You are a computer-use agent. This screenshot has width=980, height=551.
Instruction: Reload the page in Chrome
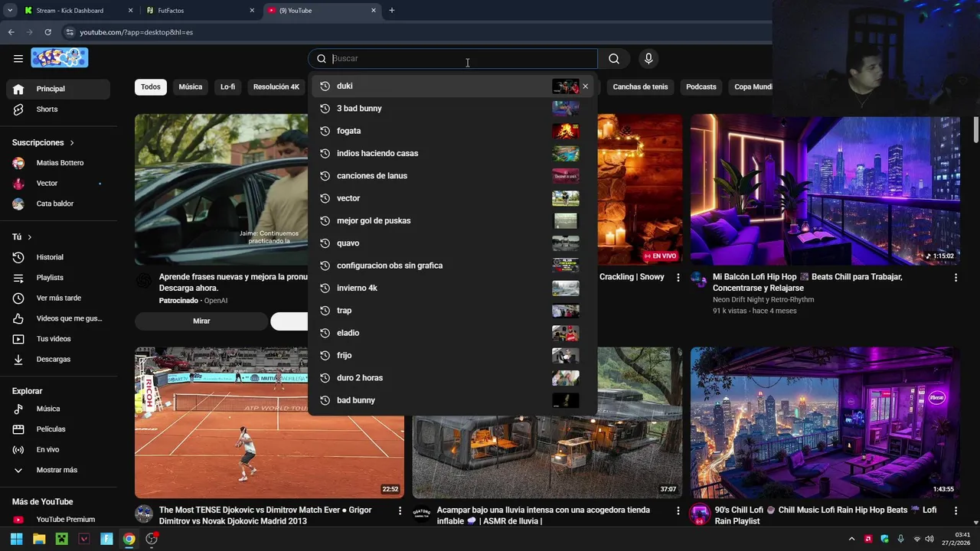47,32
